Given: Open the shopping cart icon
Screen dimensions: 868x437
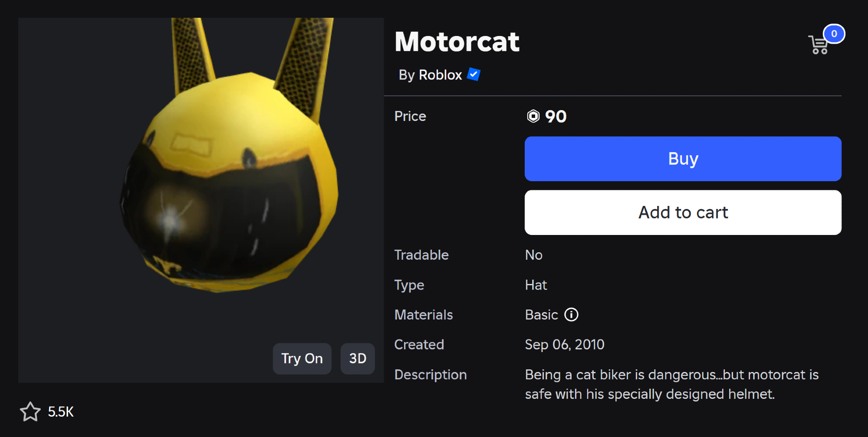Looking at the screenshot, I should point(819,45).
